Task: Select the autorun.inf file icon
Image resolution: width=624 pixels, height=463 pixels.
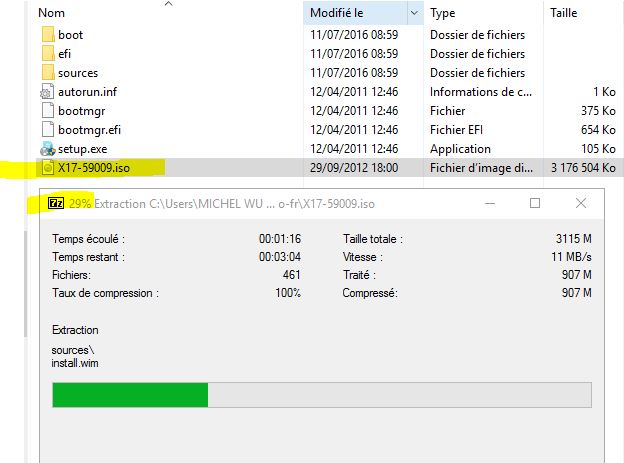Action: click(47, 92)
